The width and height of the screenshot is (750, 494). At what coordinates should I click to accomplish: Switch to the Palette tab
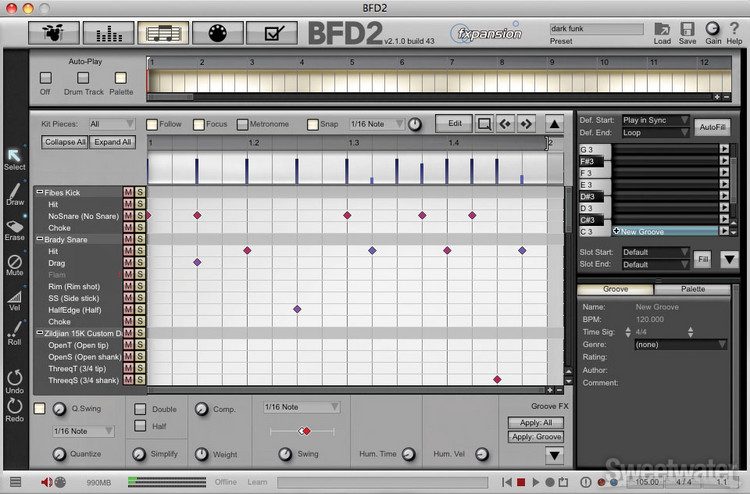(x=693, y=289)
